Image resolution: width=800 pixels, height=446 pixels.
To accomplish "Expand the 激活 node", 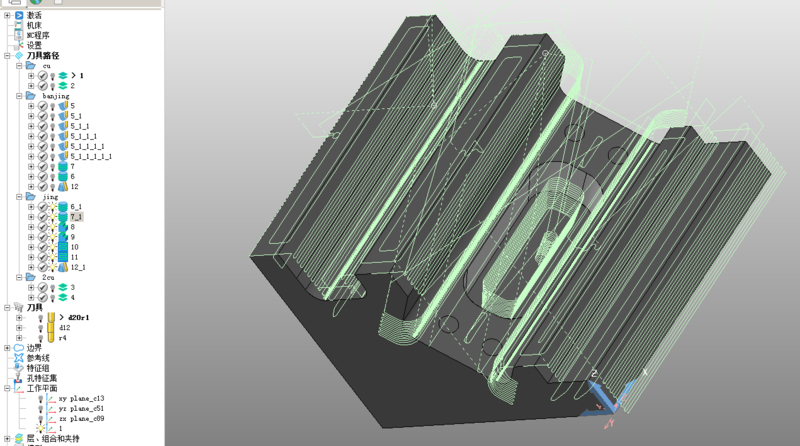I will click(7, 15).
